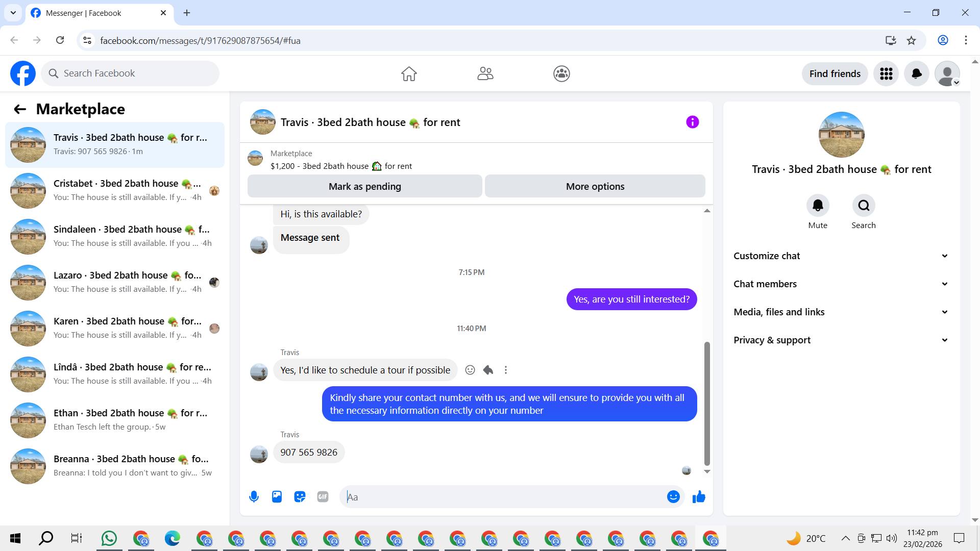
Task: Open WhatsApp from the taskbar
Action: [x=109, y=538]
